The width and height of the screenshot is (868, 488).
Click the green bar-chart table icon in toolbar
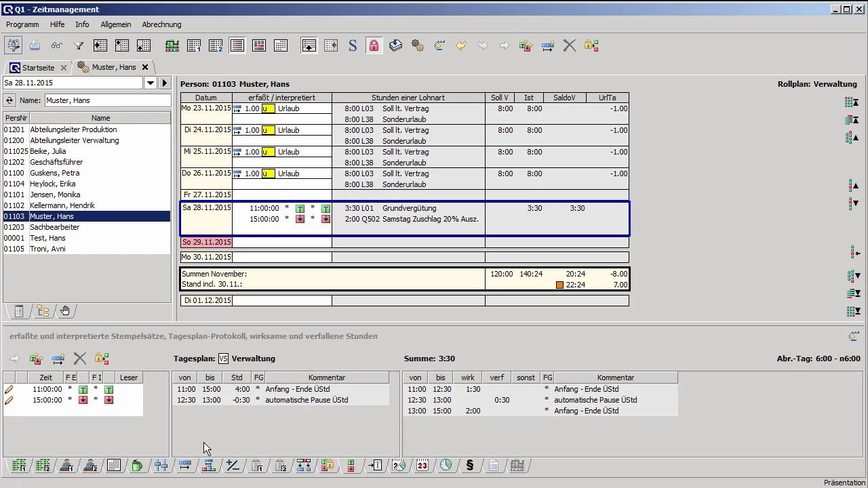tap(172, 45)
